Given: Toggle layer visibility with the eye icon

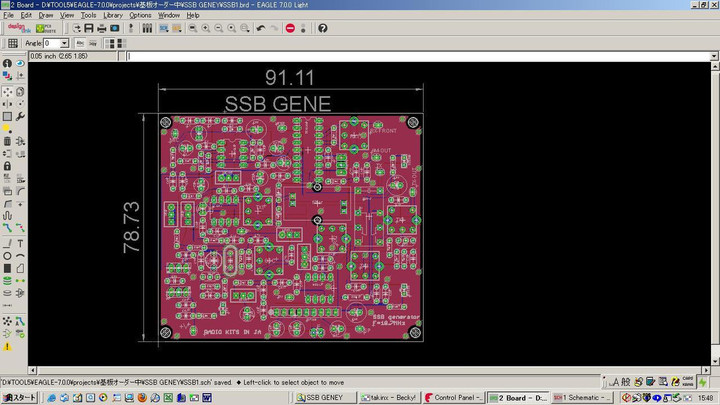Looking at the screenshot, I should point(21,63).
